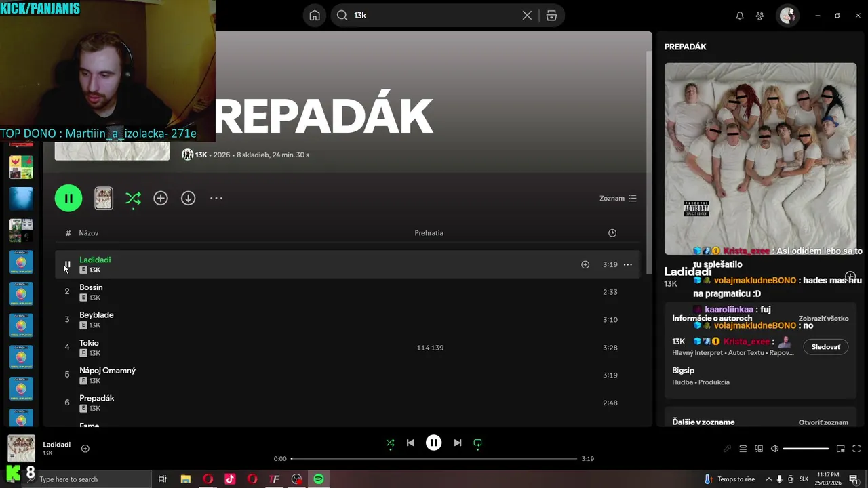868x488 pixels.
Task: Sort by Názov column header
Action: click(x=89, y=233)
